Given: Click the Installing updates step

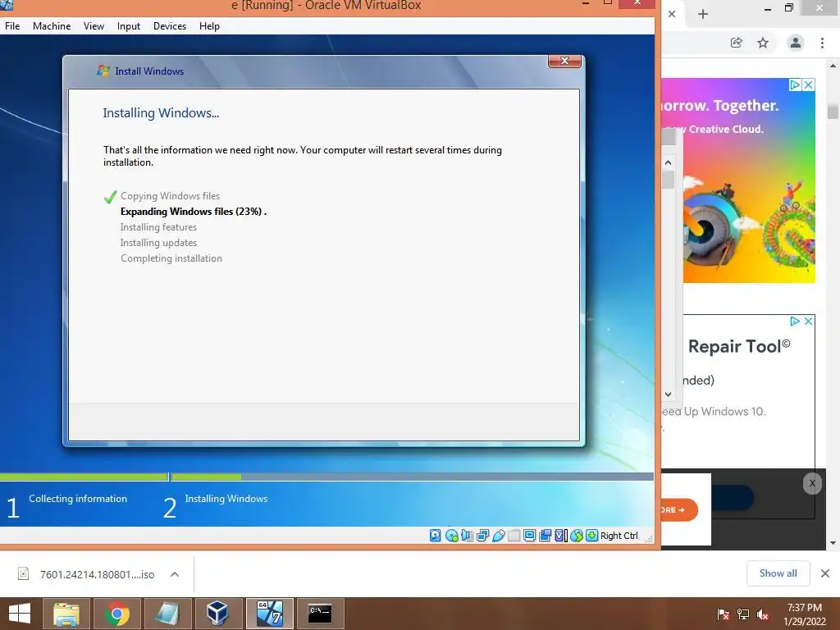Looking at the screenshot, I should (x=158, y=243).
